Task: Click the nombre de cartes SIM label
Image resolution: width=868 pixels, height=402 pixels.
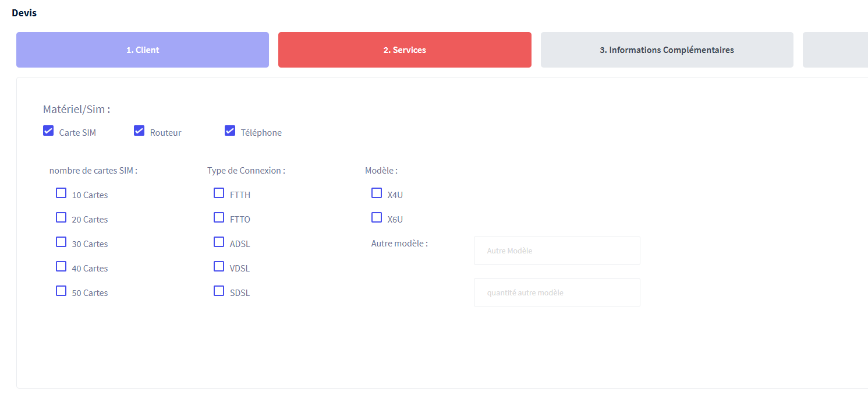Action: coord(93,171)
